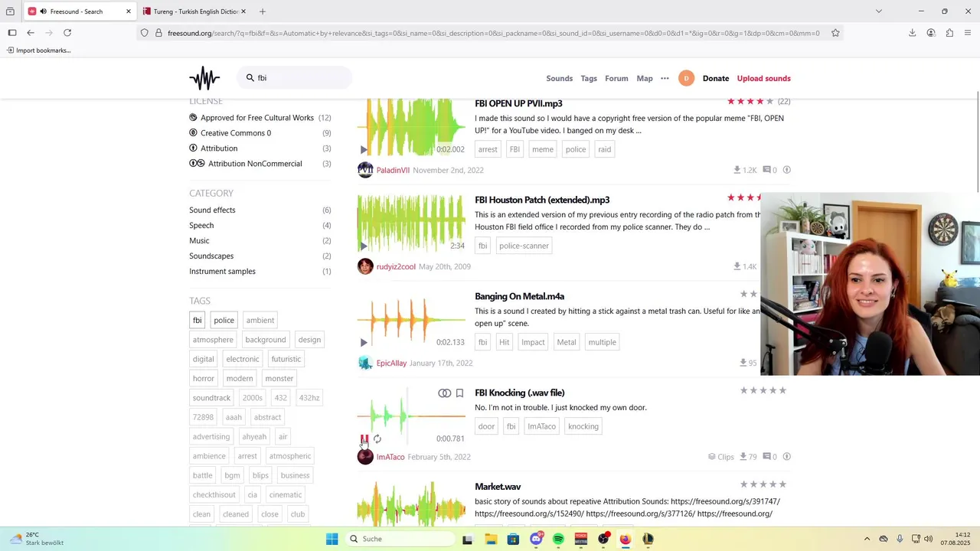The height and width of the screenshot is (551, 980).
Task: Open Firefox downloads panel
Action: [912, 33]
